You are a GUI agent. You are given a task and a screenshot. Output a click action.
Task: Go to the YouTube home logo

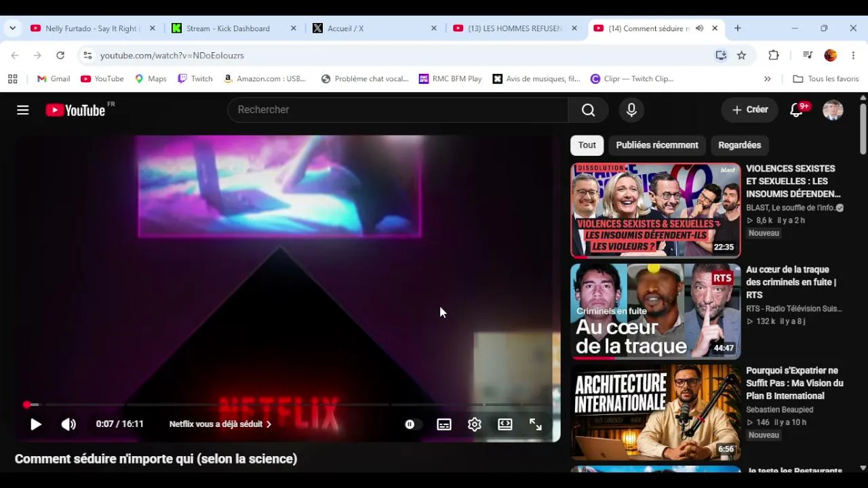coord(75,110)
